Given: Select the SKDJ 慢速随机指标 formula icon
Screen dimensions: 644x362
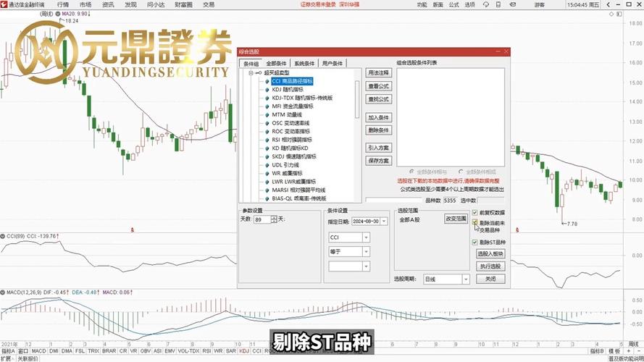Looking at the screenshot, I should coord(267,157).
